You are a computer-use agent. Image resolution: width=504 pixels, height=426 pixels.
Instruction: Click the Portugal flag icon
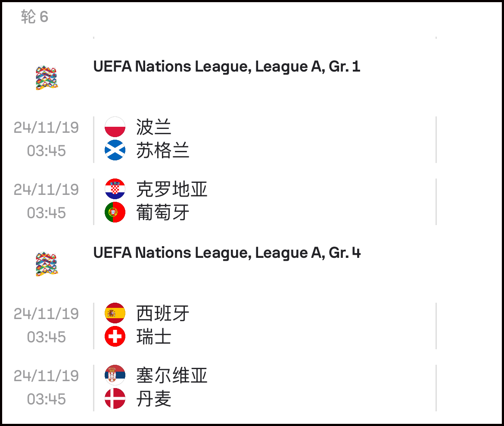point(115,213)
